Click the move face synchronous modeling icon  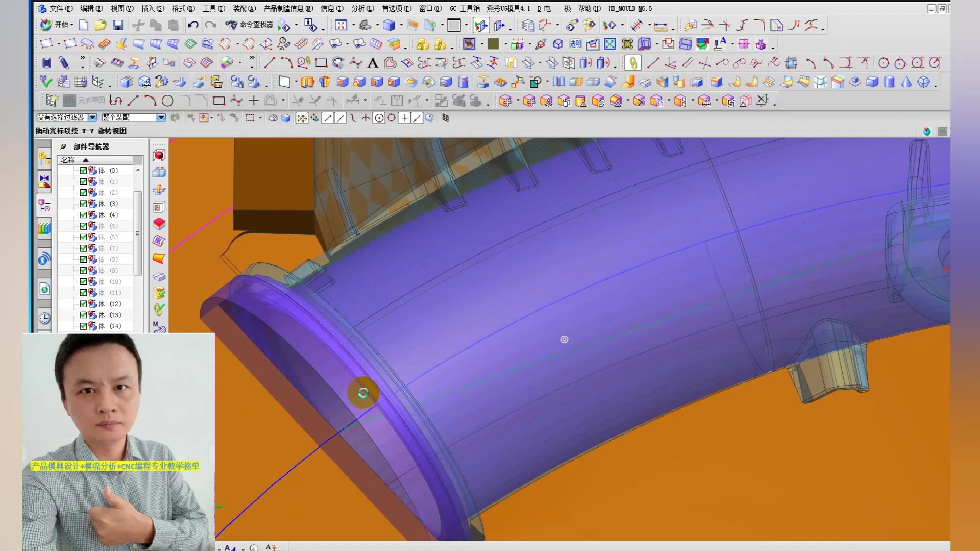pos(505,101)
